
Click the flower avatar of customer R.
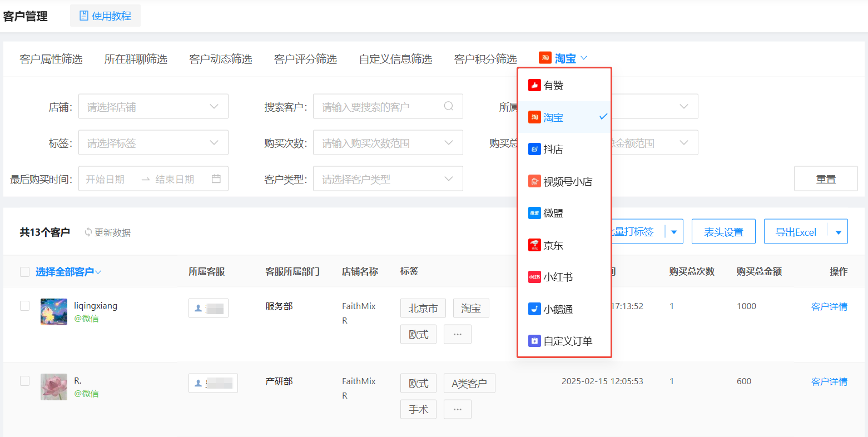(54, 387)
